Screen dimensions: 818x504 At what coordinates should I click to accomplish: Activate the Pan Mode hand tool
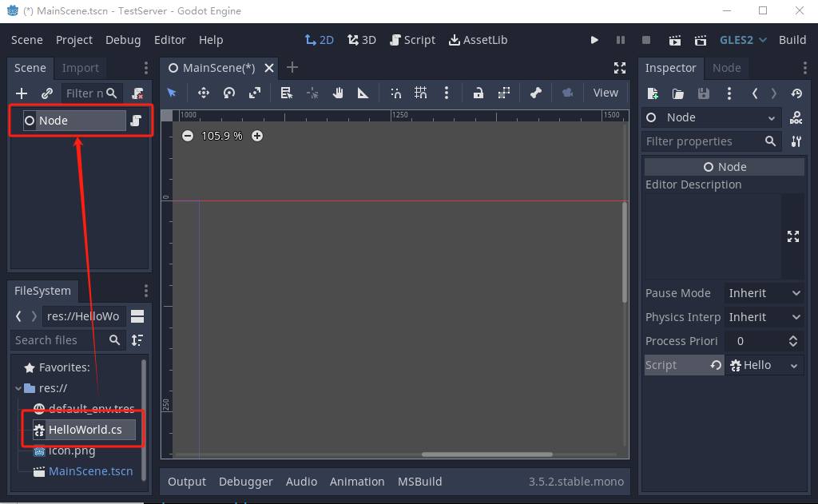[338, 93]
